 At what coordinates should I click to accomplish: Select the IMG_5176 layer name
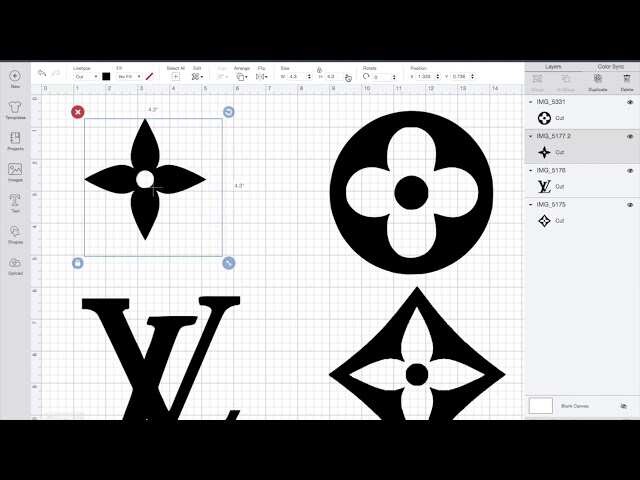click(551, 171)
